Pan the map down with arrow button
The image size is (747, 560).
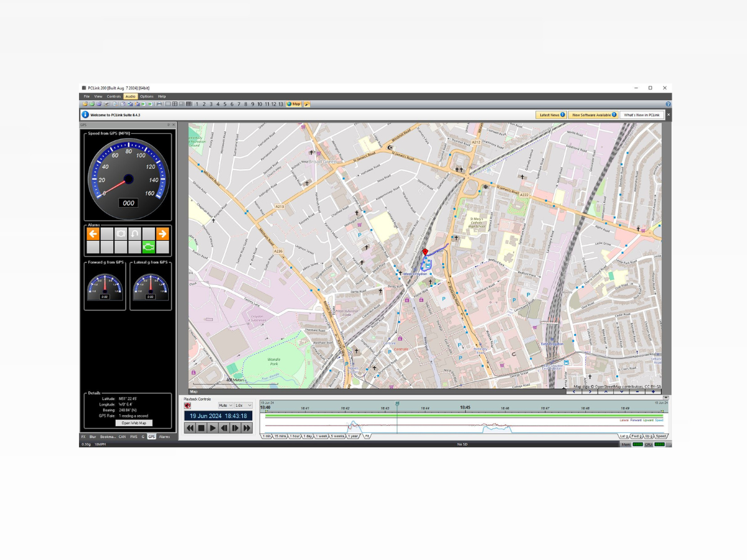tap(621, 391)
